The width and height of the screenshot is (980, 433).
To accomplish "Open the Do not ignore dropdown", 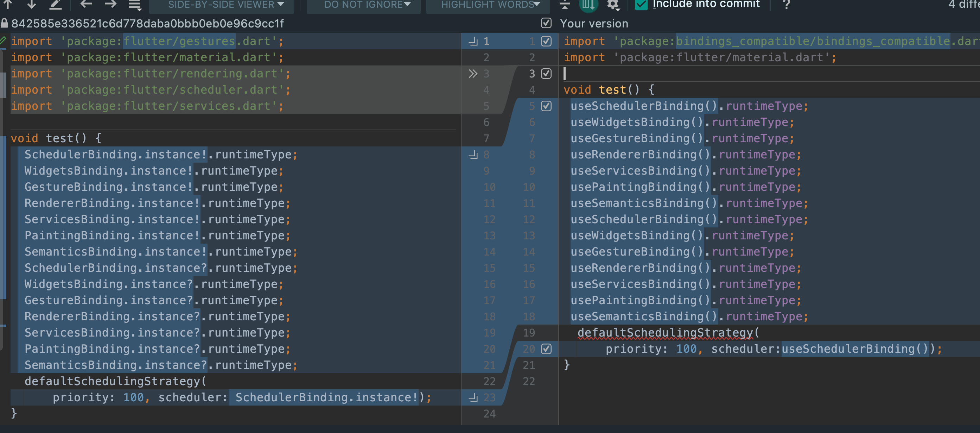I will coord(363,5).
